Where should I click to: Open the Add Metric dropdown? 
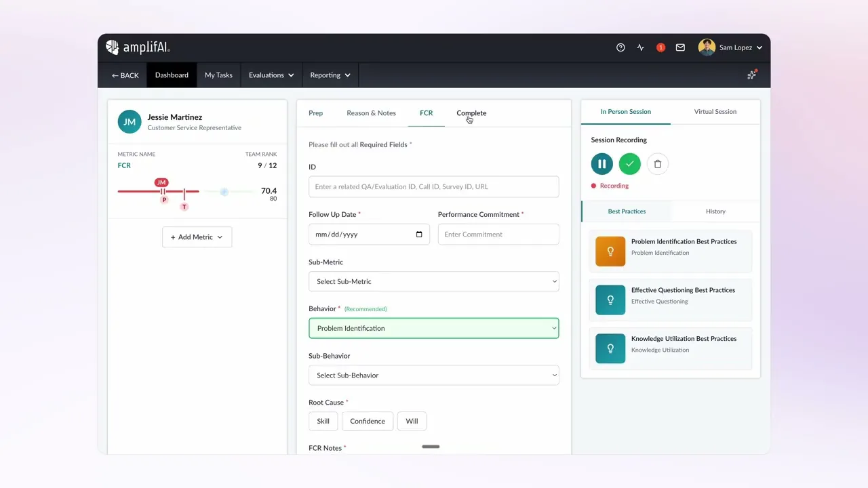[197, 237]
